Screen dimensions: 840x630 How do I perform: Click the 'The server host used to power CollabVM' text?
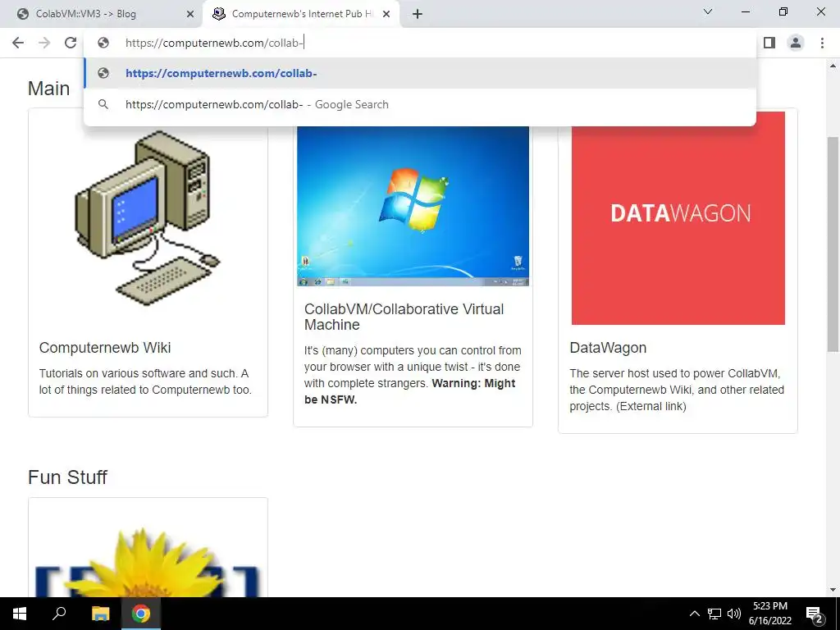click(677, 390)
